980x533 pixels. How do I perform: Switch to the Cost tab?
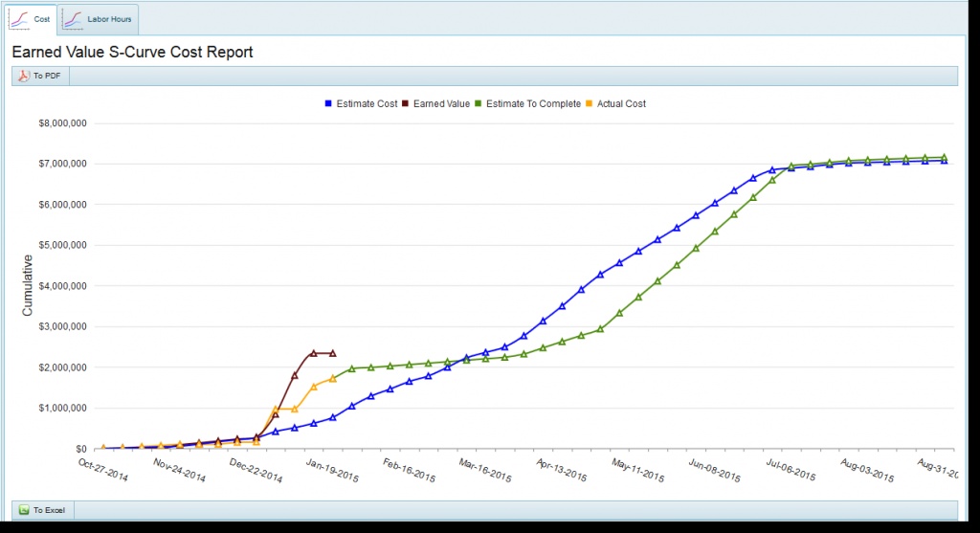pyautogui.click(x=32, y=19)
